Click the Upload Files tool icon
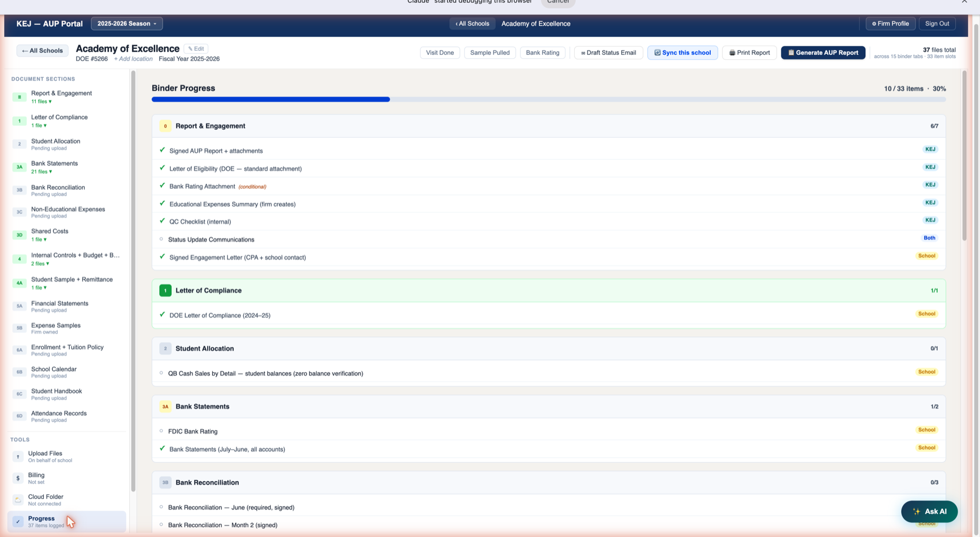980x537 pixels. (x=18, y=457)
